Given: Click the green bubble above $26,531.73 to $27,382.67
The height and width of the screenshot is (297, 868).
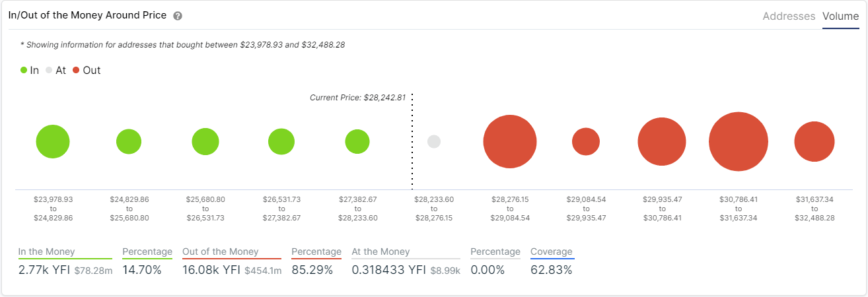Looking at the screenshot, I should coord(281,141).
